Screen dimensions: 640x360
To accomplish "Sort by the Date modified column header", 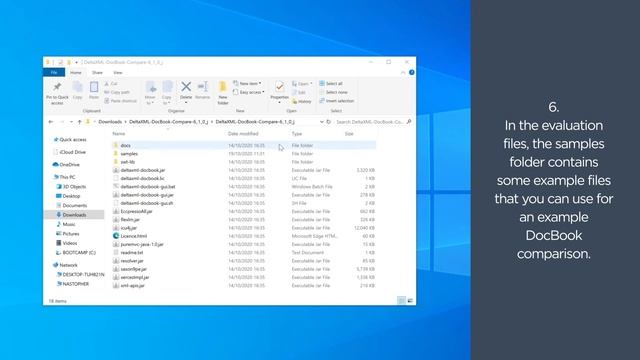I will tap(243, 133).
